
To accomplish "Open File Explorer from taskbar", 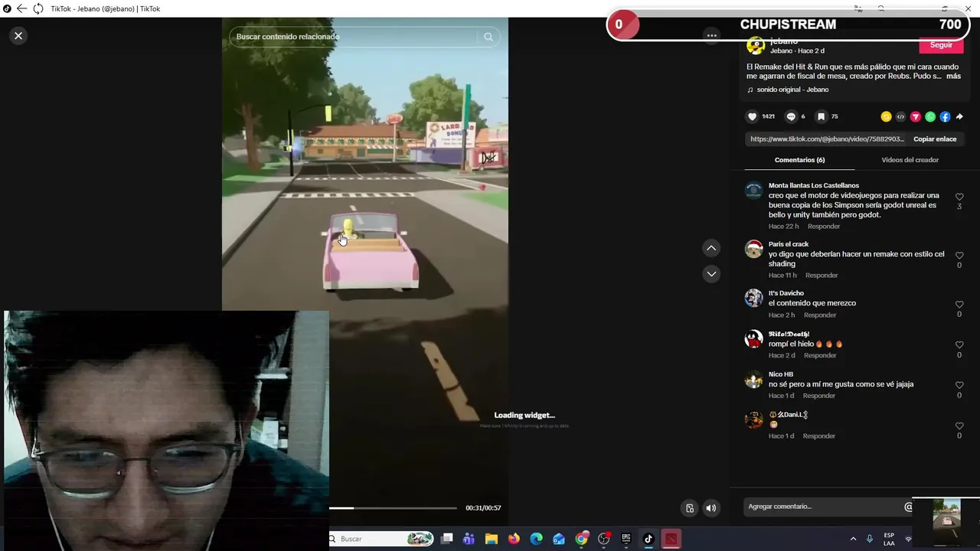I will [x=492, y=539].
